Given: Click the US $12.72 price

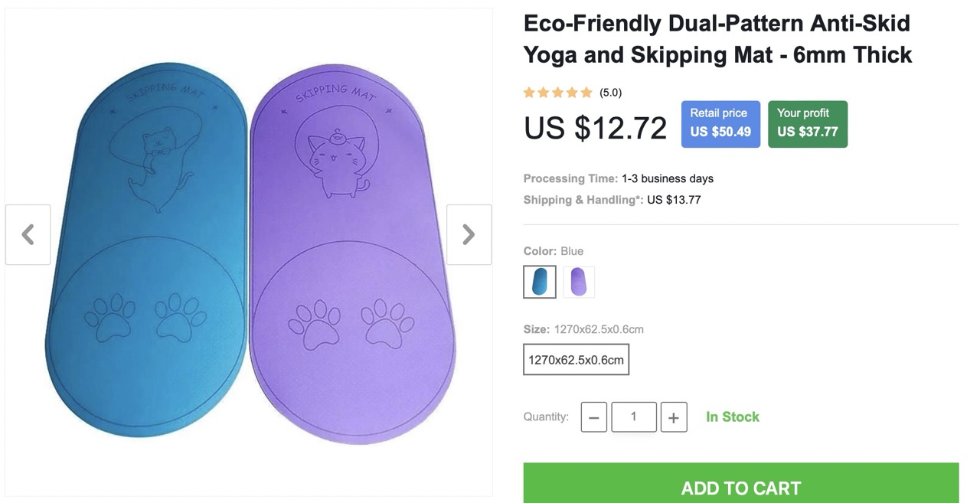Looking at the screenshot, I should point(595,127).
